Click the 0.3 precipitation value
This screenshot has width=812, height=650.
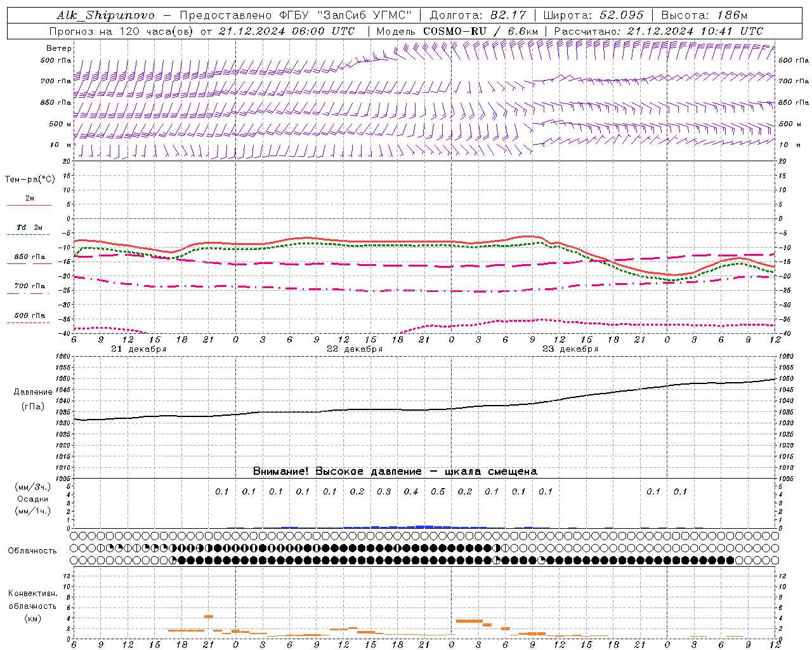click(x=384, y=491)
